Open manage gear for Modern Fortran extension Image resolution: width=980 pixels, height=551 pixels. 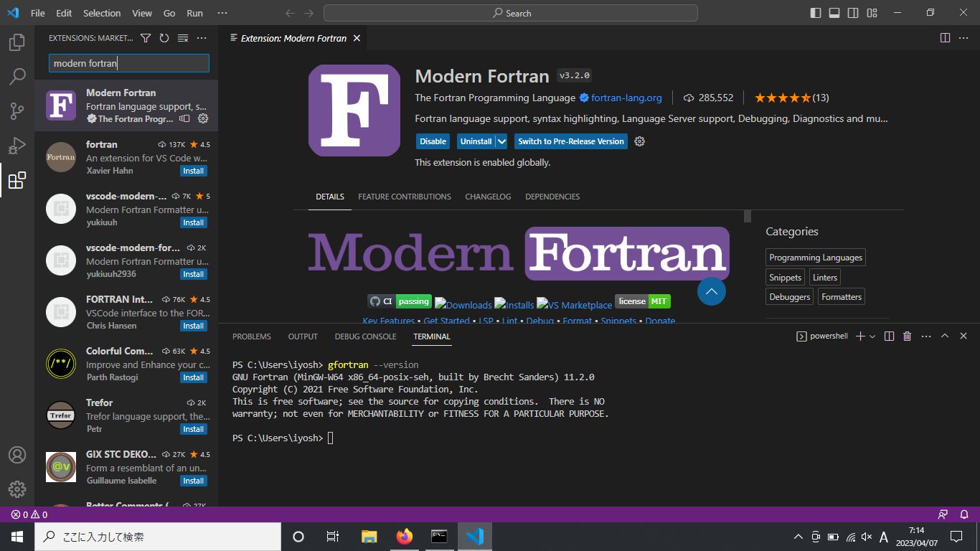[x=203, y=118]
